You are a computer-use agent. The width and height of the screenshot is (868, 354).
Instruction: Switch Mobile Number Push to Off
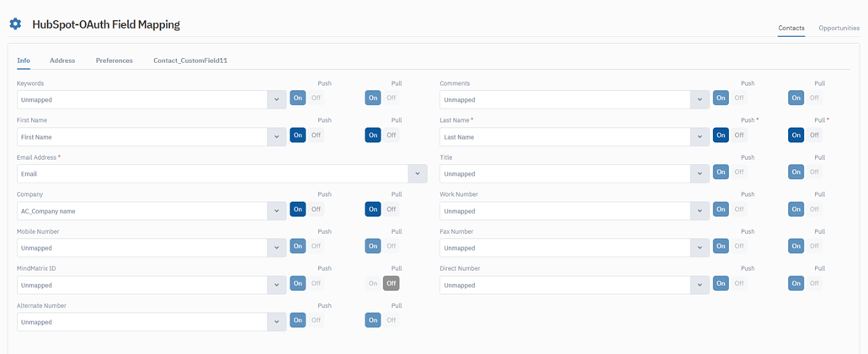[316, 246]
